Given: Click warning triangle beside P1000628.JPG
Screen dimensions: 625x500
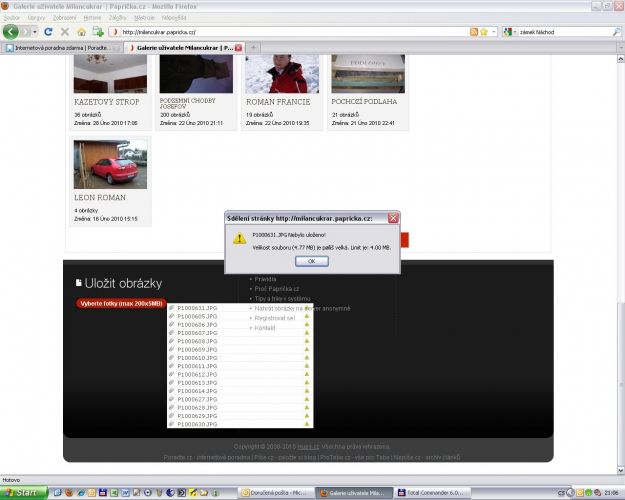Looking at the screenshot, I should pyautogui.click(x=307, y=407).
